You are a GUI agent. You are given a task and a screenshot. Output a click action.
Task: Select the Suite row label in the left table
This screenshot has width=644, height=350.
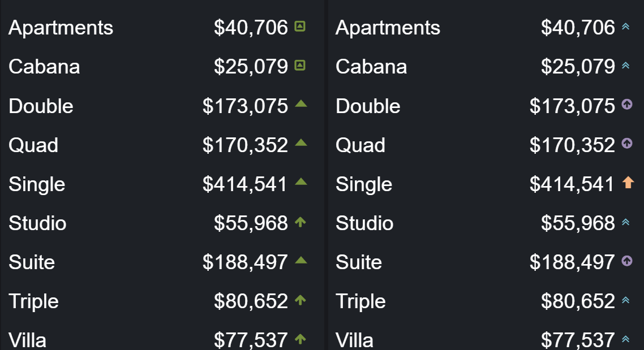point(32,262)
